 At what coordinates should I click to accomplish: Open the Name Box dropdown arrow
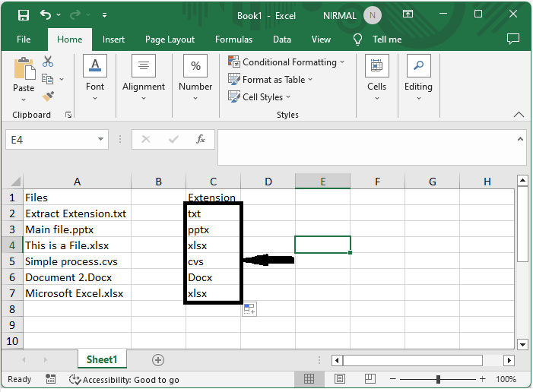[100, 139]
